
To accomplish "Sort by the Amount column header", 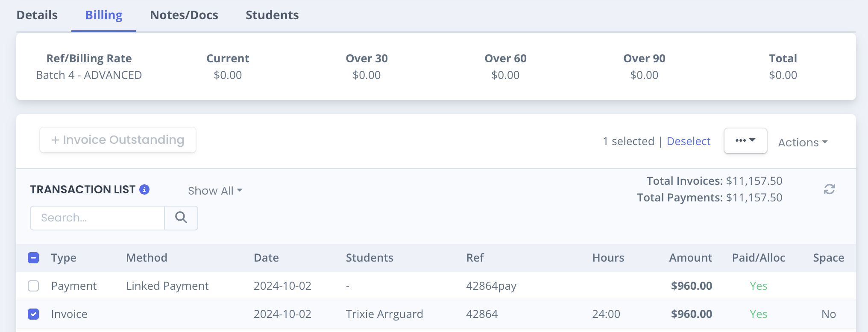I will (x=690, y=258).
